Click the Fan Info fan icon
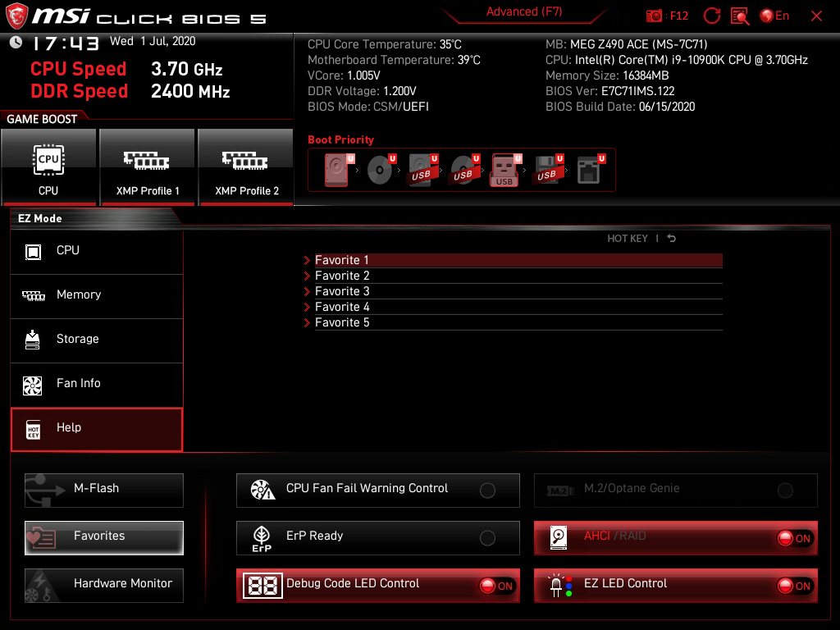This screenshot has width=840, height=630. pyautogui.click(x=33, y=386)
